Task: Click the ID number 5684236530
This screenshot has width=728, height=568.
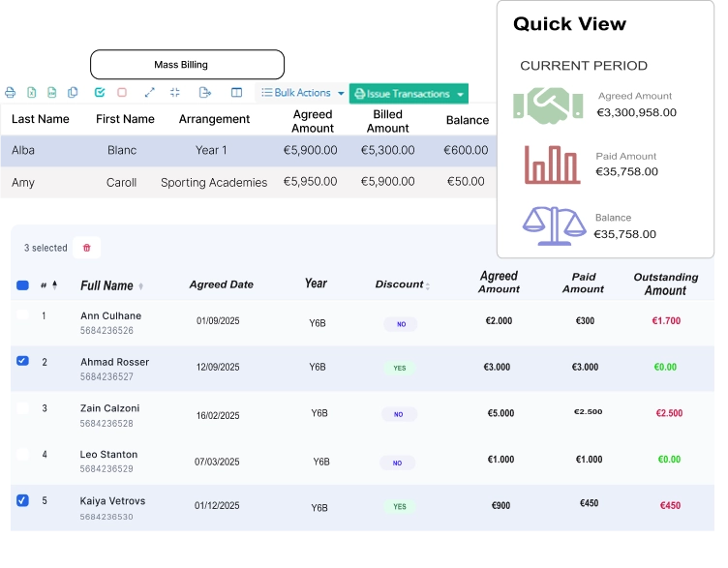Action: coord(106,517)
